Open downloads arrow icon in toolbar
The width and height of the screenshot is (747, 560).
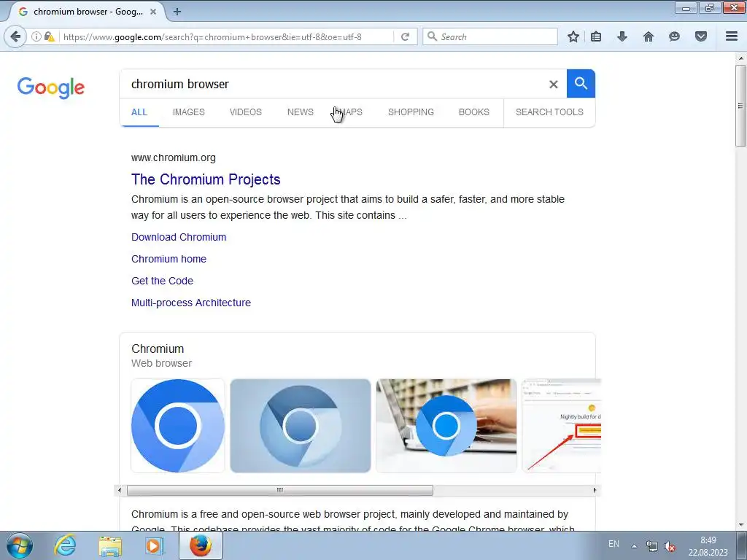click(x=622, y=36)
